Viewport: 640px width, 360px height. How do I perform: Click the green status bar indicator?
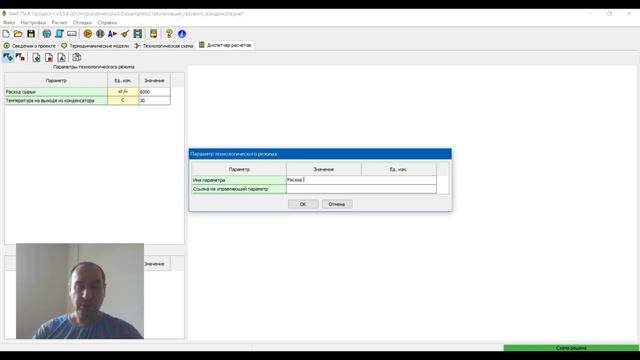click(571, 348)
